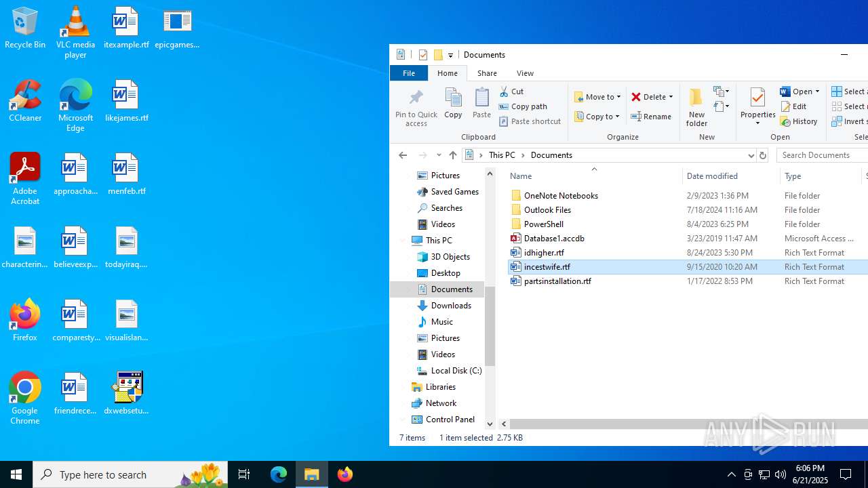Switch to the View ribbon tab
The image size is (868, 488).
coord(525,73)
